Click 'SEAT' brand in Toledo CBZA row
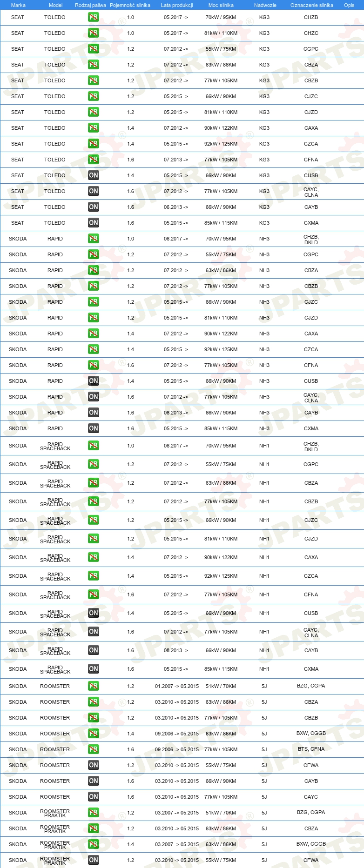The image size is (364, 868). tap(18, 65)
